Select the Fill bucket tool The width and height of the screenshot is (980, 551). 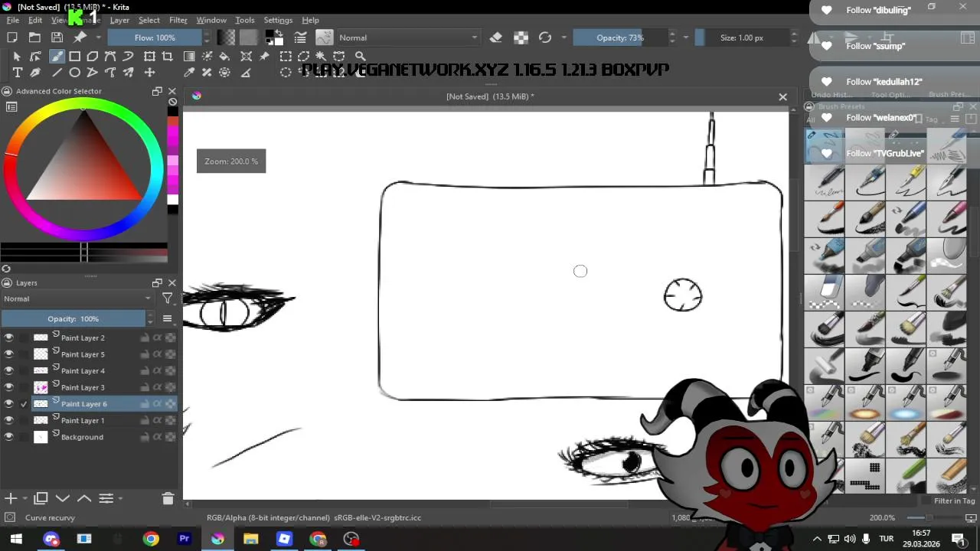(224, 56)
